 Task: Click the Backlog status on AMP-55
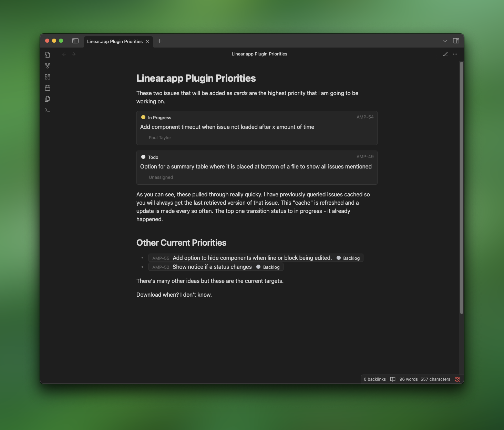(348, 258)
